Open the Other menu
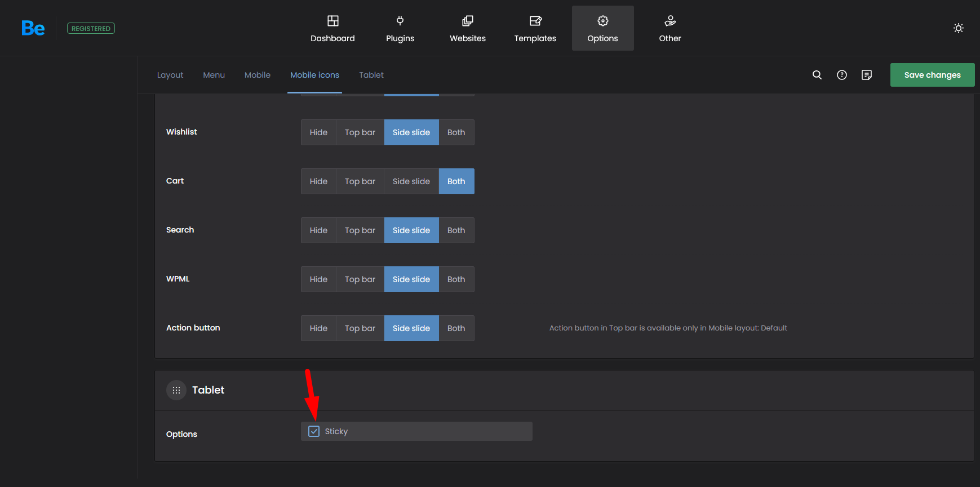Viewport: 980px width, 487px height. pos(669,29)
